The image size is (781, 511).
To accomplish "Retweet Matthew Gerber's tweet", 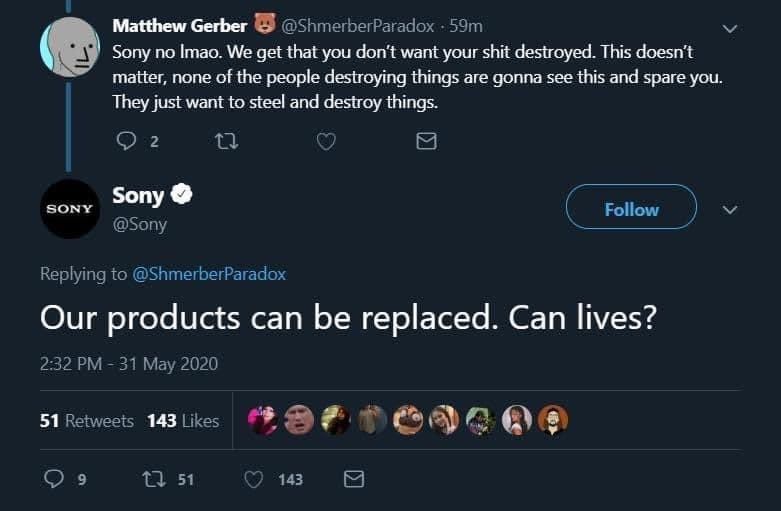I will click(x=227, y=142).
